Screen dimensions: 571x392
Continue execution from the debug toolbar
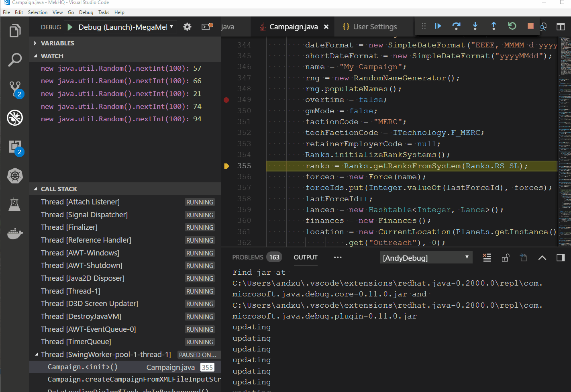pyautogui.click(x=438, y=26)
